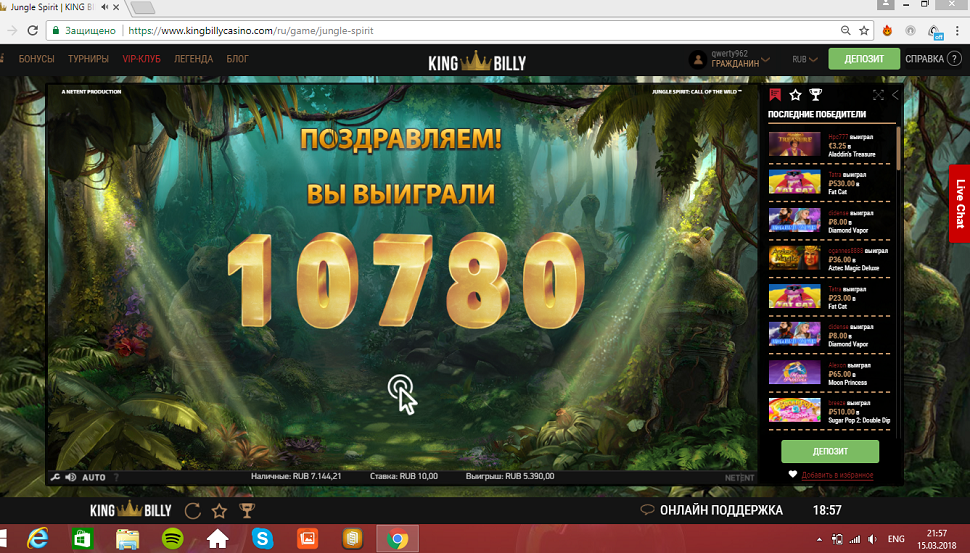Open the trophy tournaments icon in footer
Image resolution: width=970 pixels, height=553 pixels.
246,511
